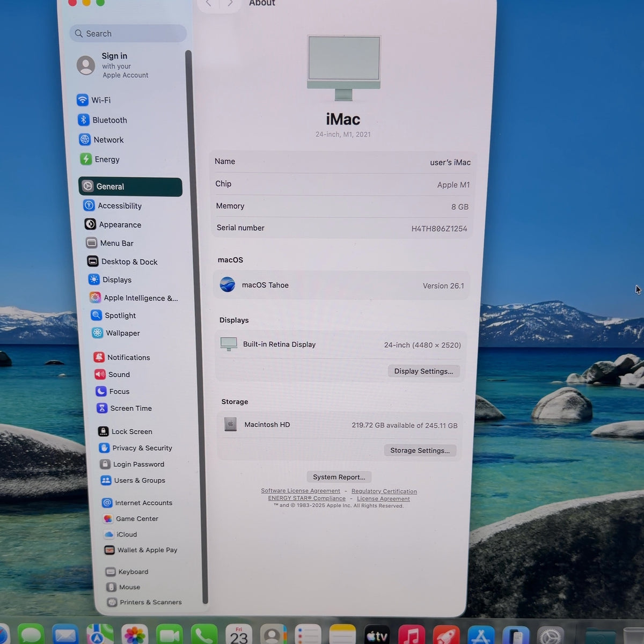
Task: Open the System Report
Action: [339, 477]
